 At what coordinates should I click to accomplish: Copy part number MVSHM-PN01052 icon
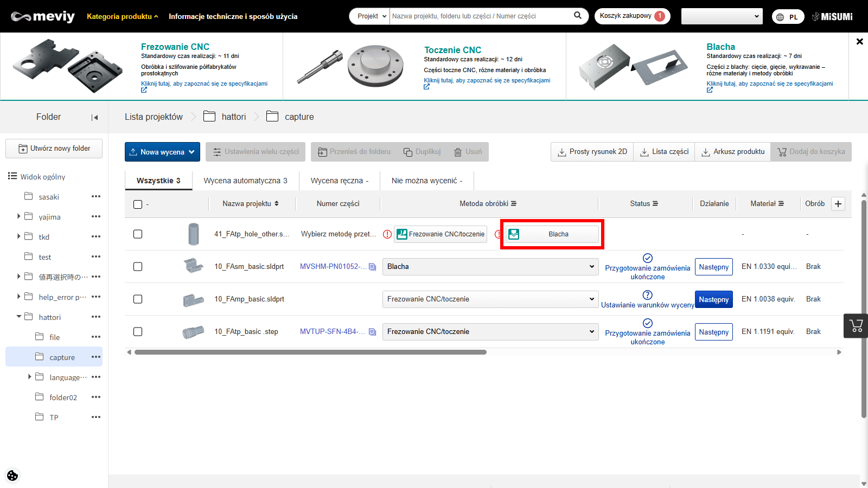point(372,267)
